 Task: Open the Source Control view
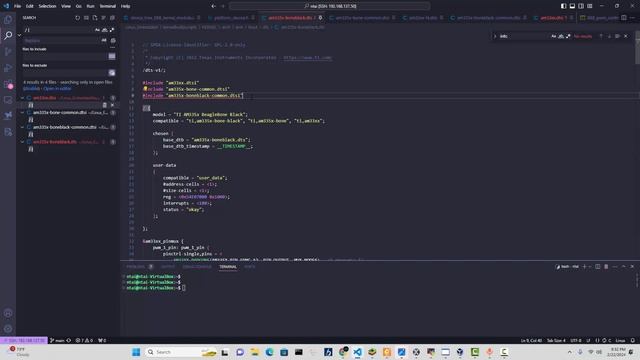pyautogui.click(x=8, y=51)
